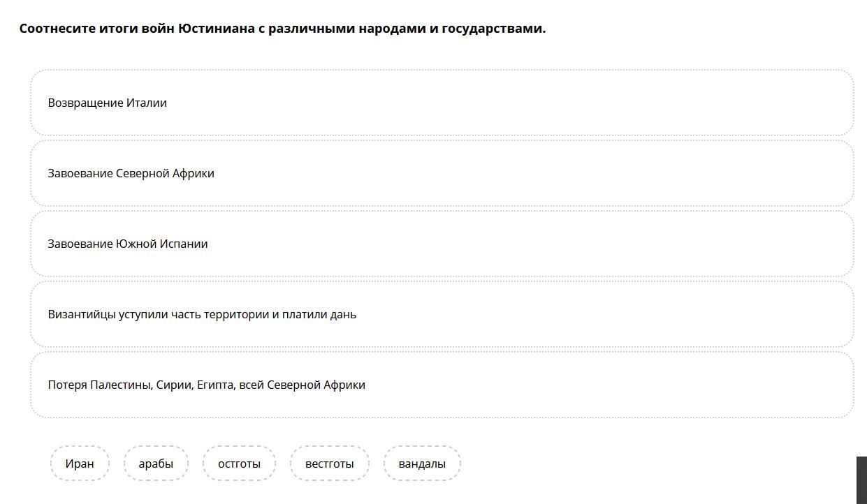The width and height of the screenshot is (867, 504).
Task: Click the "Завоевание Северной Африки" box
Action: [x=442, y=173]
